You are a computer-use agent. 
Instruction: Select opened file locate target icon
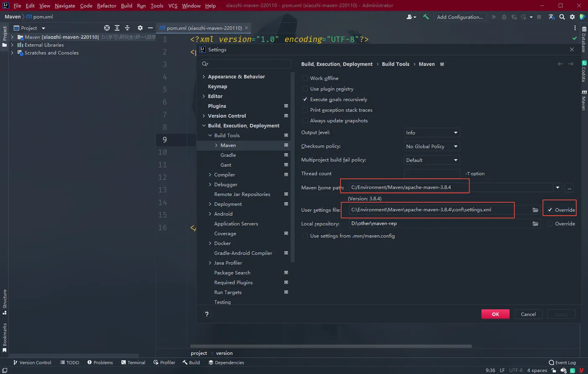click(107, 28)
